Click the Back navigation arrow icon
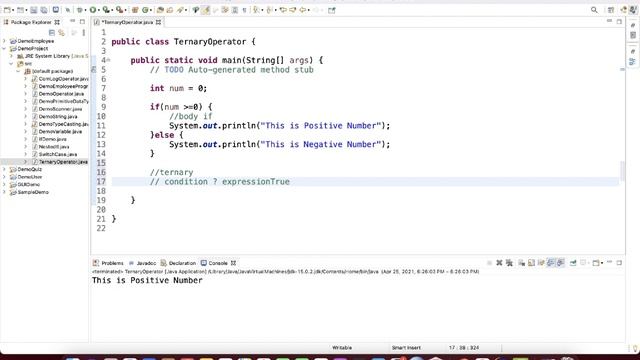640x360 pixels. (303, 10)
